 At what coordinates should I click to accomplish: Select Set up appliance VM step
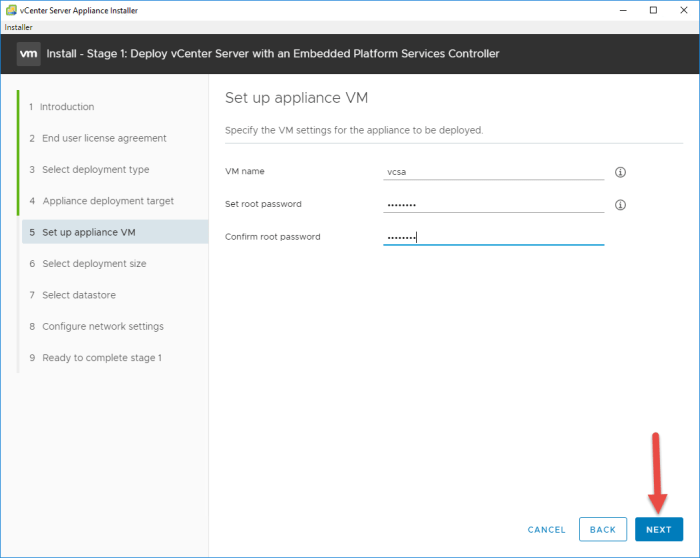click(x=88, y=232)
